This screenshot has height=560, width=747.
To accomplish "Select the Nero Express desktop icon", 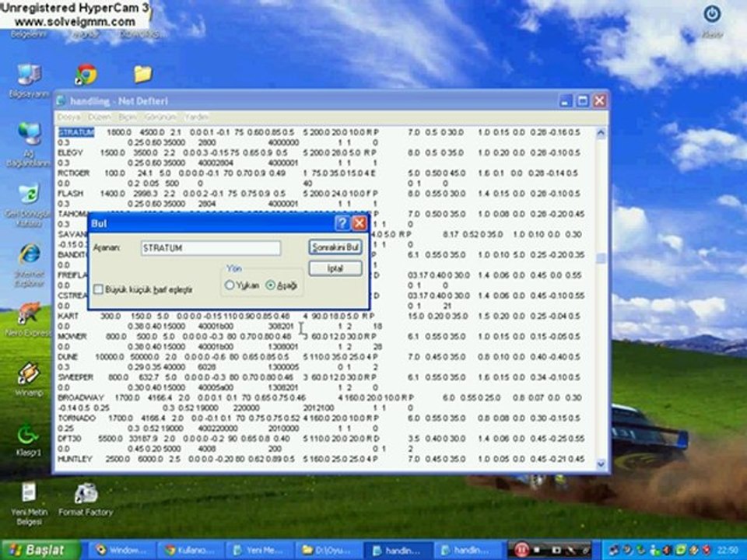I will (29, 320).
